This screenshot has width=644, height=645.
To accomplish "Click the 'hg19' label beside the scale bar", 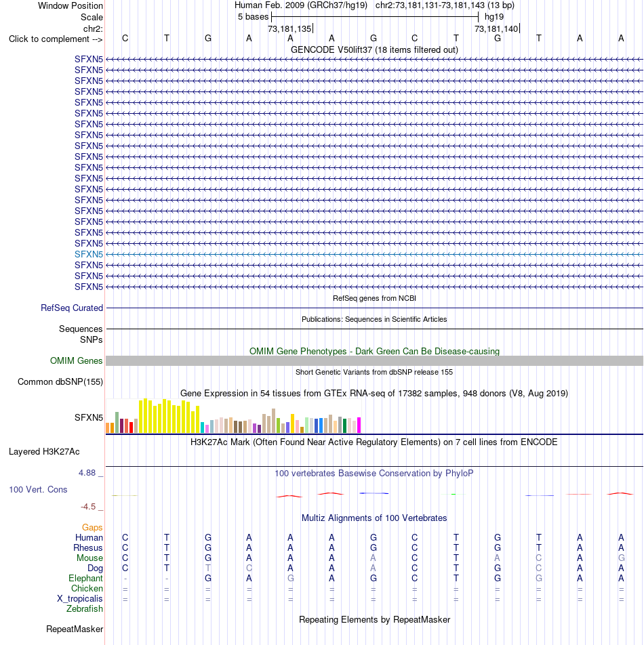I will [494, 17].
